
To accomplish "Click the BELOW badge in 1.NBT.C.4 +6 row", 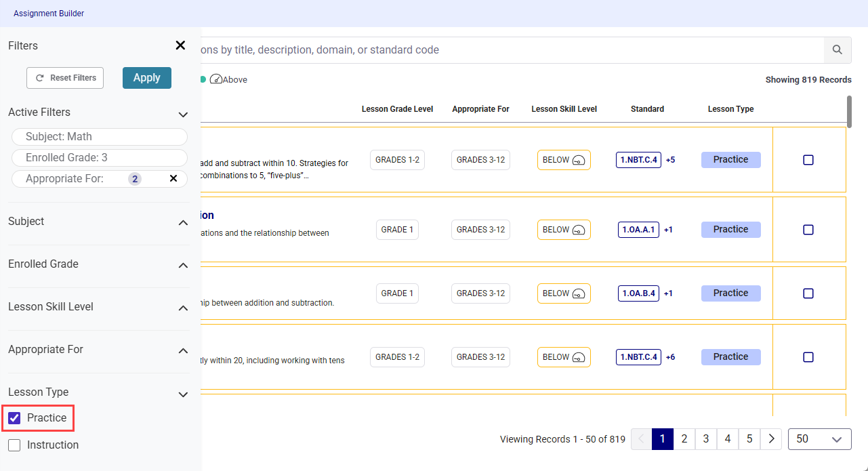I will 564,357.
